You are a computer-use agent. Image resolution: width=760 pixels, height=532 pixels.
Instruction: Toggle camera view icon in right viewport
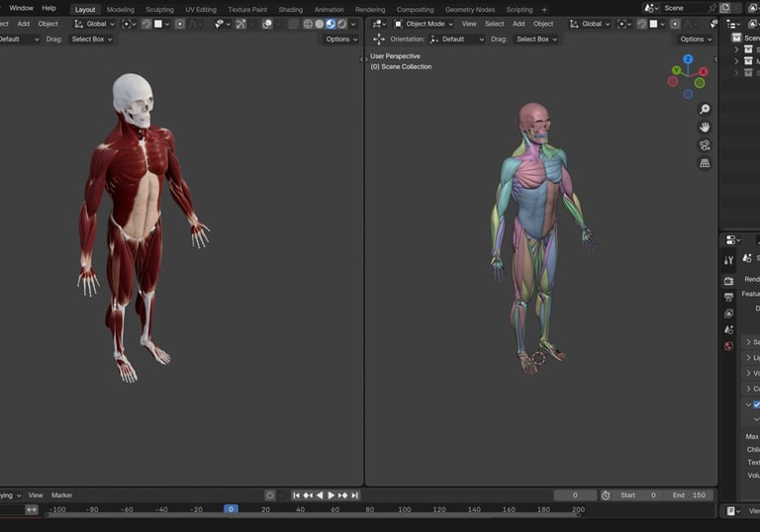click(x=705, y=145)
